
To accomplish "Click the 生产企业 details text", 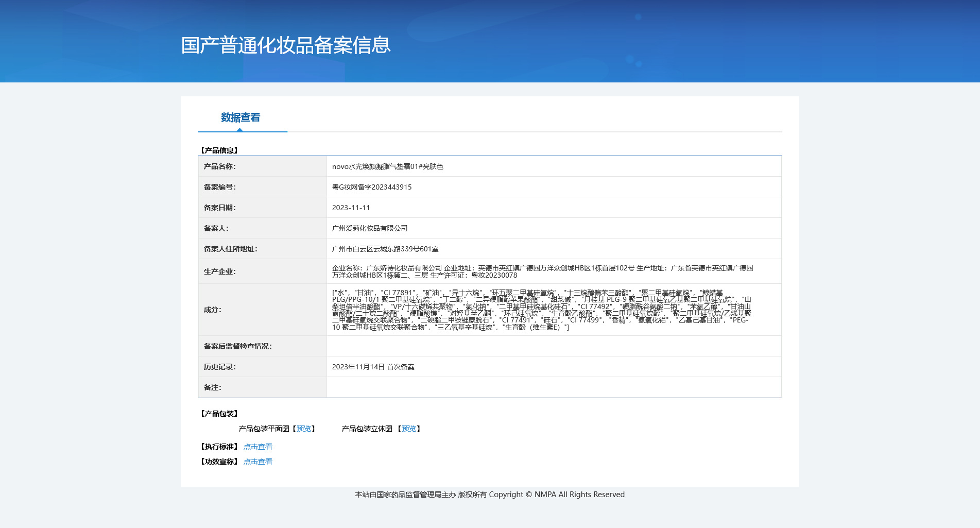I will tap(543, 271).
